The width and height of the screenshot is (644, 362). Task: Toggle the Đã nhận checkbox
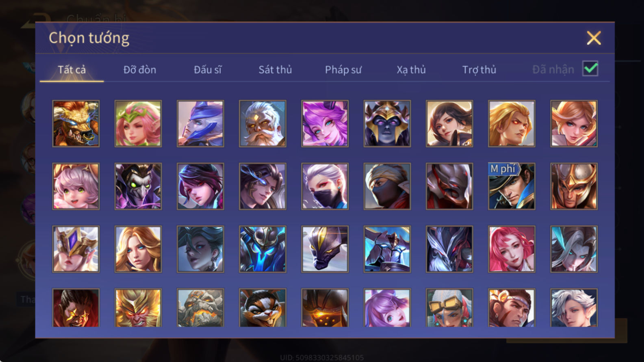tap(590, 69)
